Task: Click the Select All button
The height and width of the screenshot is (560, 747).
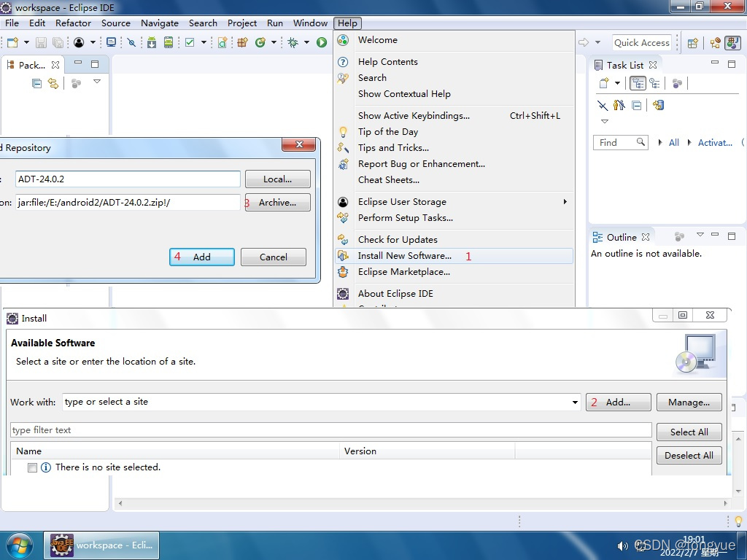Action: (x=689, y=432)
